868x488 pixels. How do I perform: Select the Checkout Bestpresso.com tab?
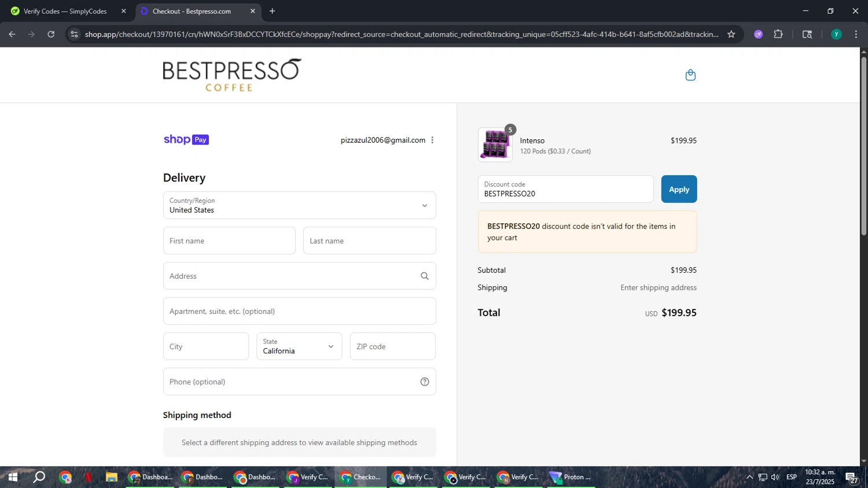click(197, 11)
